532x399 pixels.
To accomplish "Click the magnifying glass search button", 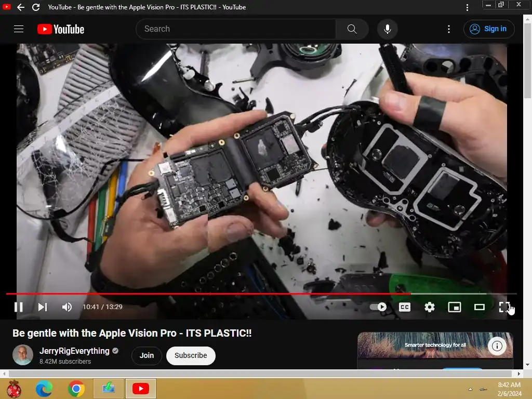I will click(x=352, y=29).
